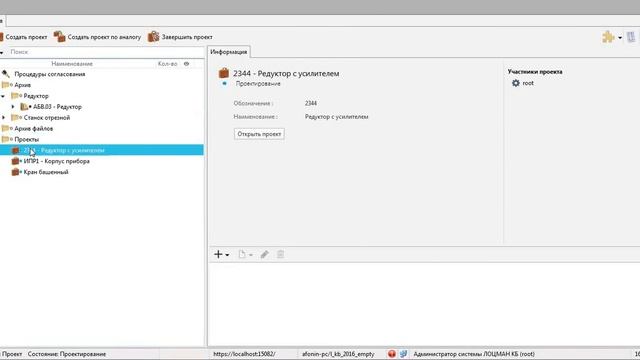Click the Проект label in the status bar
Image resolution: width=640 pixels, height=360 pixels.
pyautogui.click(x=12, y=354)
